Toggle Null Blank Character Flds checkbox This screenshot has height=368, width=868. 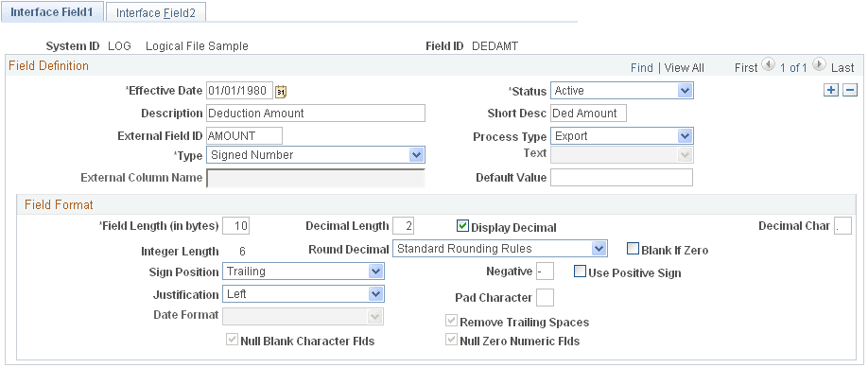(x=232, y=340)
